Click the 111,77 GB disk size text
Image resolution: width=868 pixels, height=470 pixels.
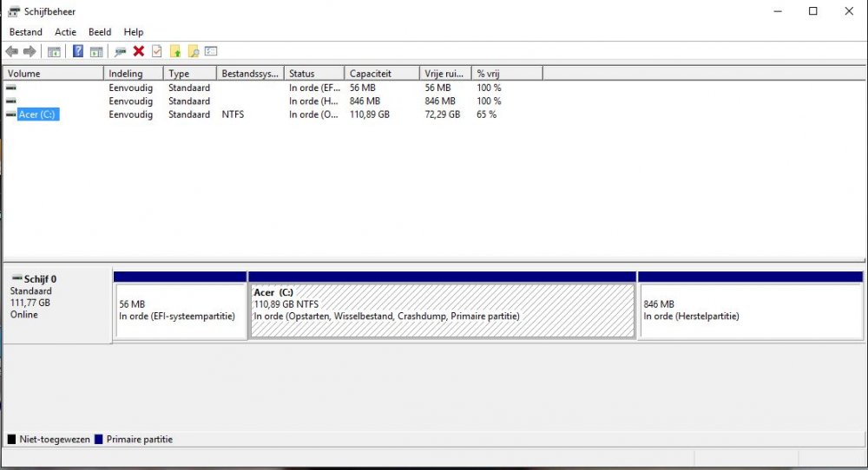point(30,303)
